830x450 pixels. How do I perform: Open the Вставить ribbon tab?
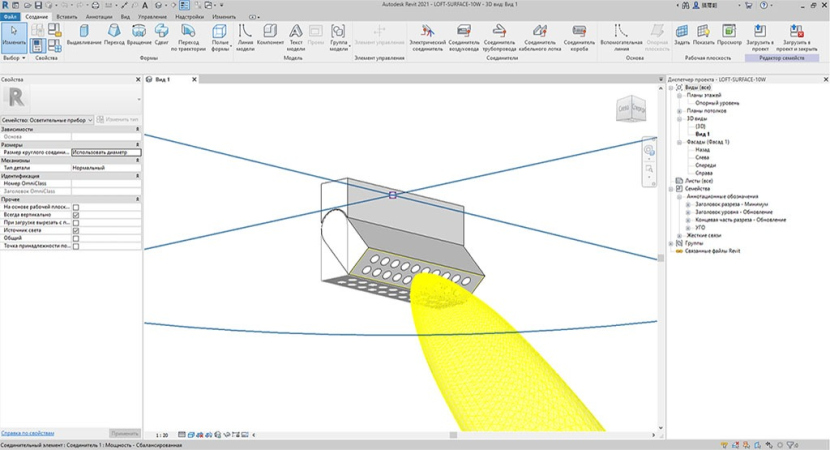(x=68, y=17)
